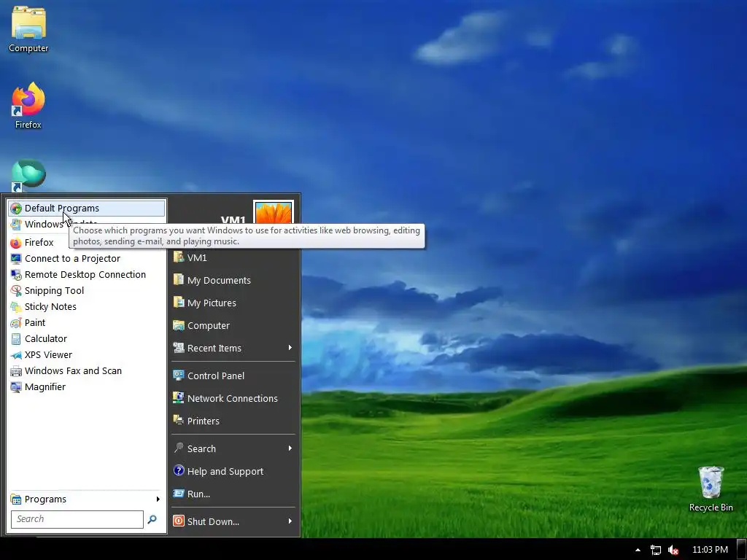Screen dimensions: 747x560
Task: Click the Run icon
Action: point(179,494)
